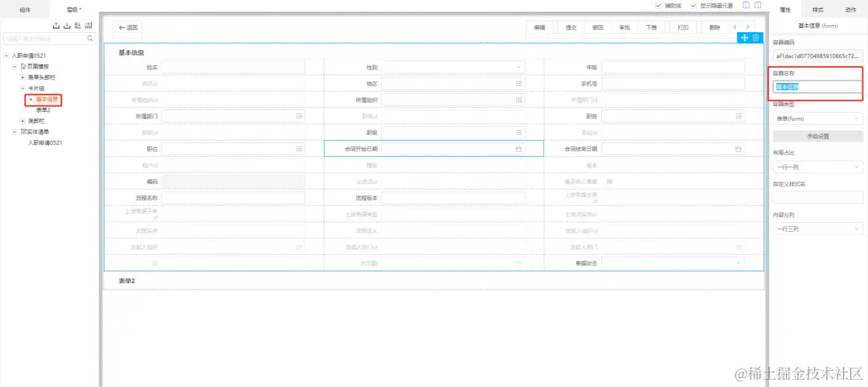Click the 字段设置 button
This screenshot has width=868, height=387.
tap(817, 136)
